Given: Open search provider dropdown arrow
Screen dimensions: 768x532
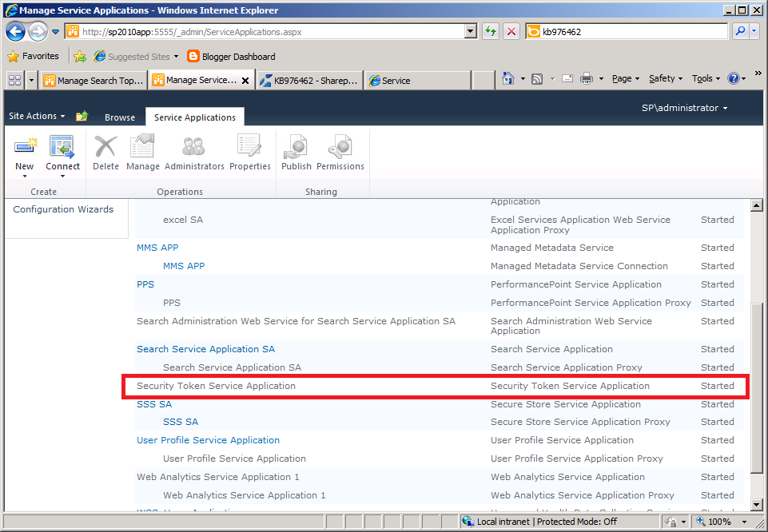Looking at the screenshot, I should (754, 31).
